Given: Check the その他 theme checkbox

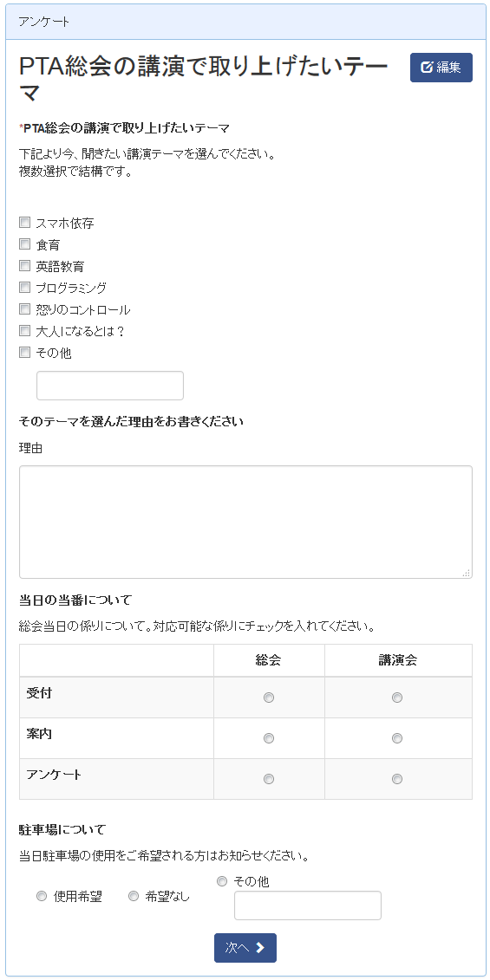Looking at the screenshot, I should click(25, 353).
